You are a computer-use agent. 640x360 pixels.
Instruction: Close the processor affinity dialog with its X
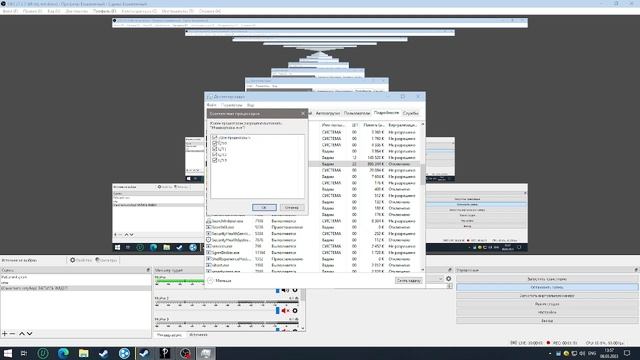point(303,113)
